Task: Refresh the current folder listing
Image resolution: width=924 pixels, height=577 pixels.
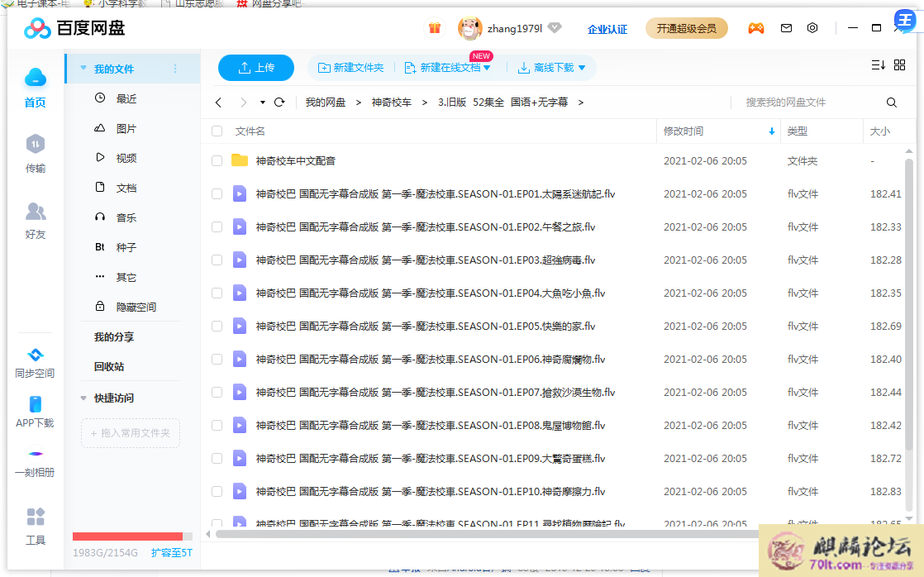Action: [x=279, y=102]
